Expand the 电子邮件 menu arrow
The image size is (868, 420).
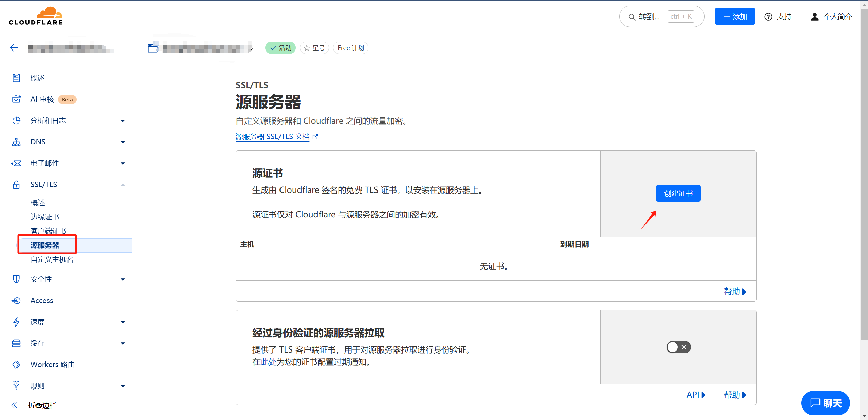coord(123,163)
